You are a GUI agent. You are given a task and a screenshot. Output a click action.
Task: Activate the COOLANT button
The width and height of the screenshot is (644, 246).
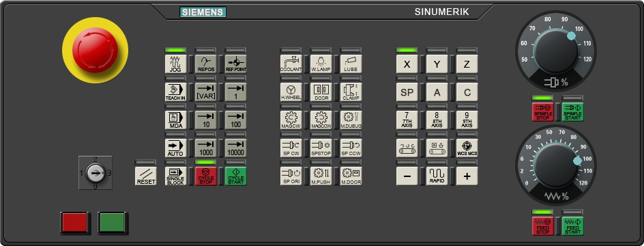291,64
